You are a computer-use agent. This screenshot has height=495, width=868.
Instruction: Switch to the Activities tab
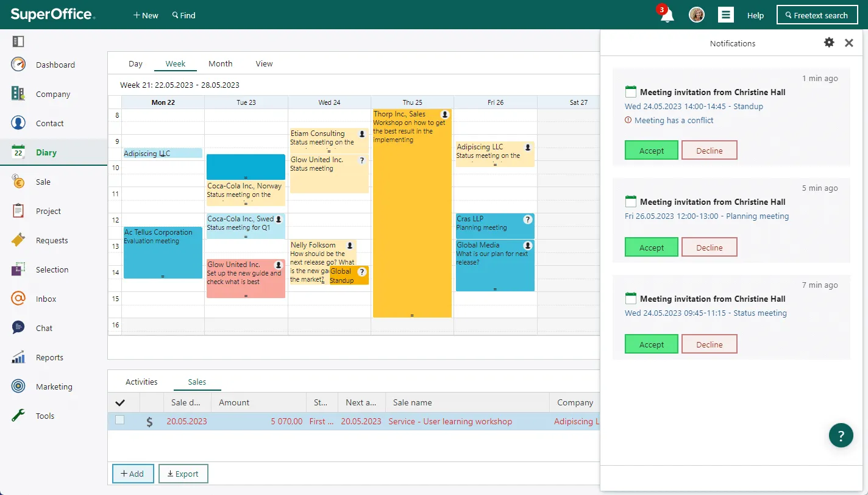(x=141, y=382)
